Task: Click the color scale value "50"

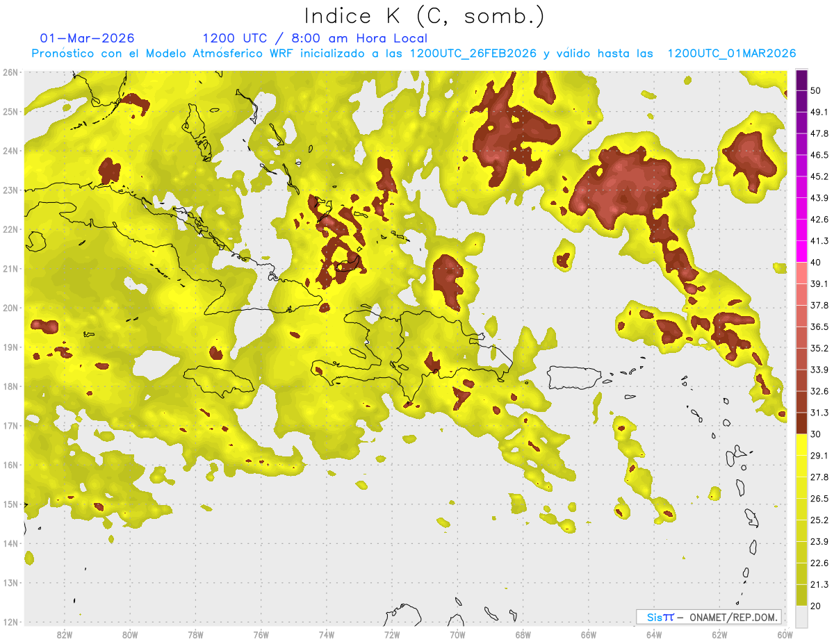Action: pos(816,90)
